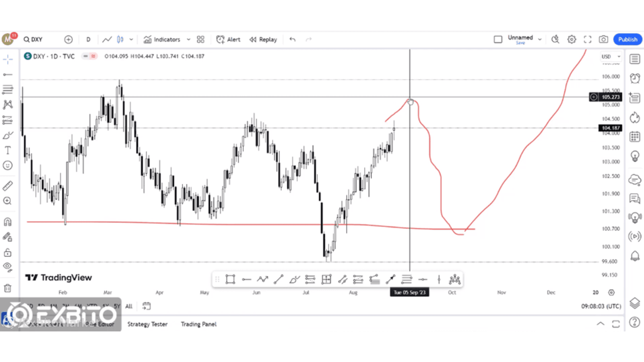Expand the indicator templates dropdown arrow
644x362 pixels.
188,39
